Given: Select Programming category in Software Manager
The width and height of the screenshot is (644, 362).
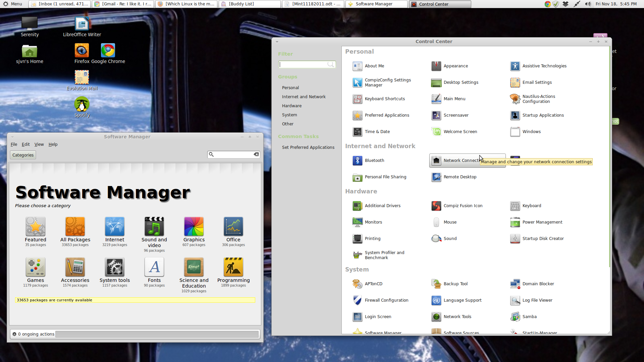Looking at the screenshot, I should [x=233, y=273].
